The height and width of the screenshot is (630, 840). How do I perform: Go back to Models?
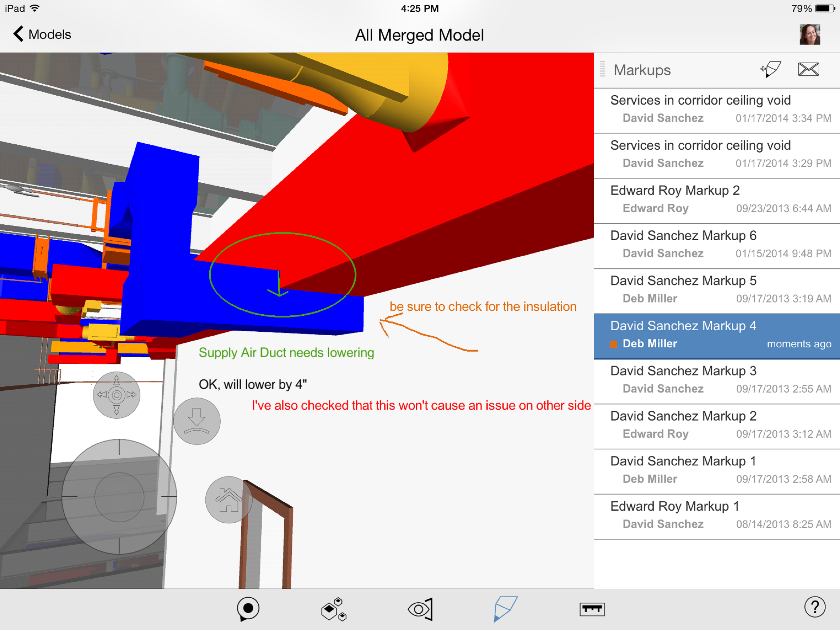click(42, 34)
